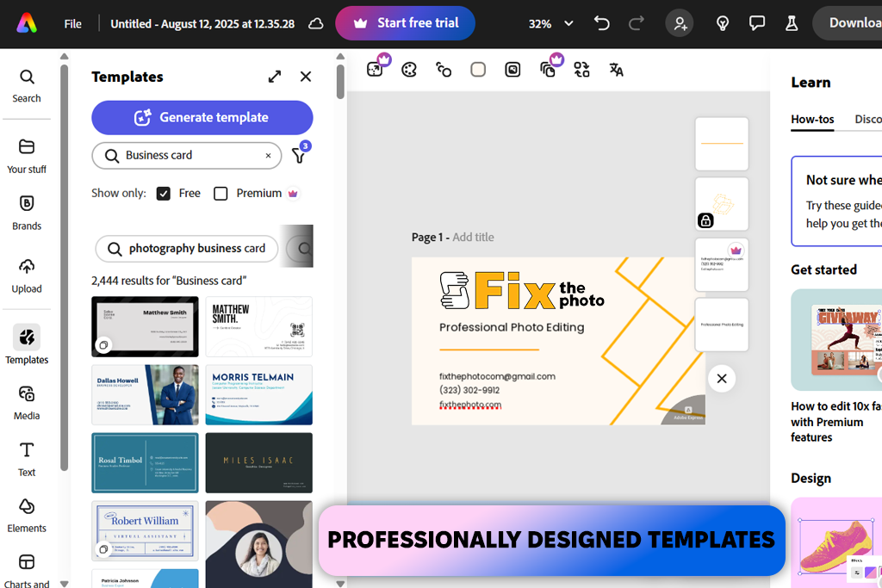The height and width of the screenshot is (588, 882).
Task: Select the contact details layer thumbnail
Action: [722, 264]
